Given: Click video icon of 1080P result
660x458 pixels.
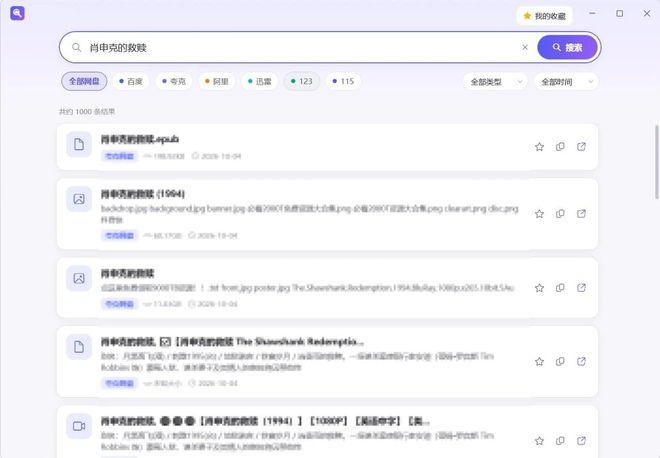Looking at the screenshot, I should click(79, 426).
